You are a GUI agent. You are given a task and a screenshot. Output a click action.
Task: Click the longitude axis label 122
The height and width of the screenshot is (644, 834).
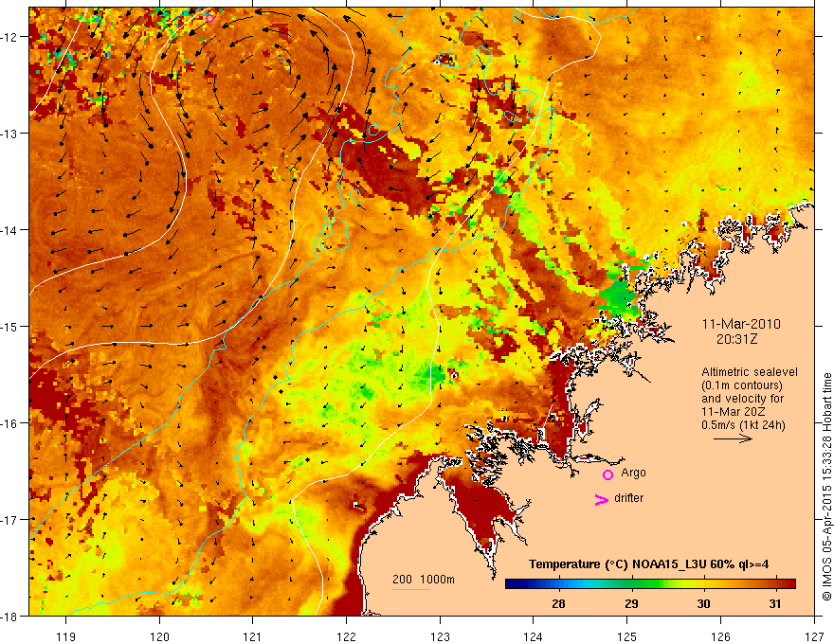[346, 636]
